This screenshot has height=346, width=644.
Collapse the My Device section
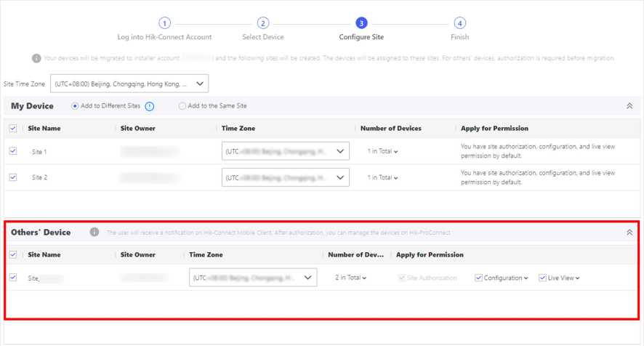coord(629,106)
